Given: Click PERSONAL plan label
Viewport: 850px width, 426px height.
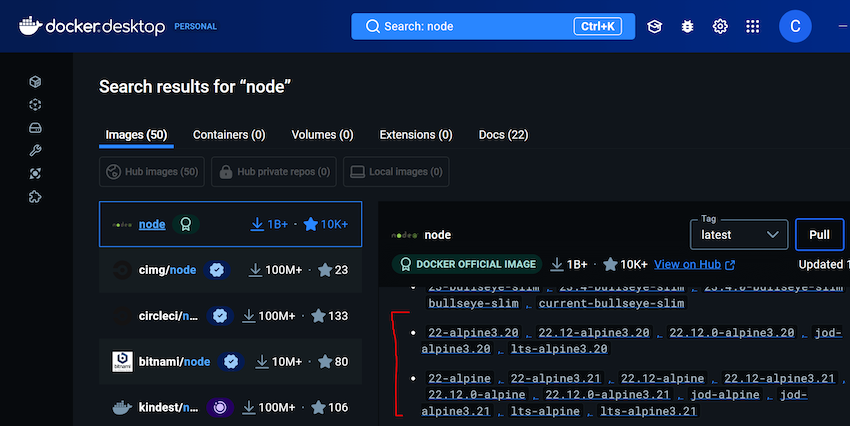Looking at the screenshot, I should (x=195, y=27).
